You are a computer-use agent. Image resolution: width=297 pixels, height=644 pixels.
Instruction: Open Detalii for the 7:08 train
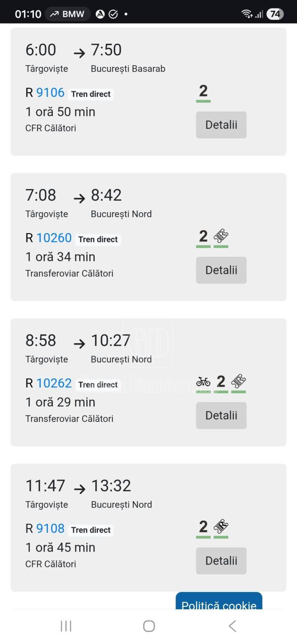(x=221, y=270)
